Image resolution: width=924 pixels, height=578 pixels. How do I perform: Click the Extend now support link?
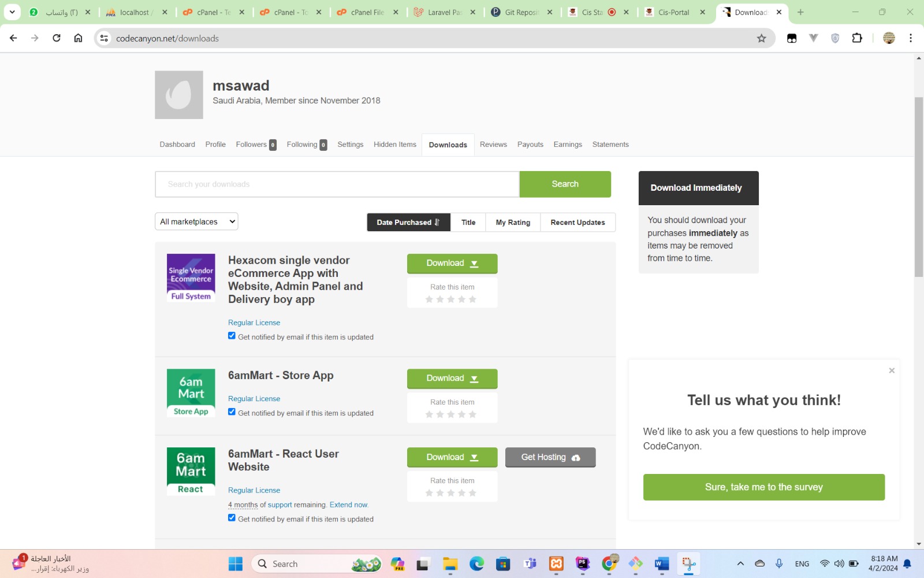click(348, 505)
